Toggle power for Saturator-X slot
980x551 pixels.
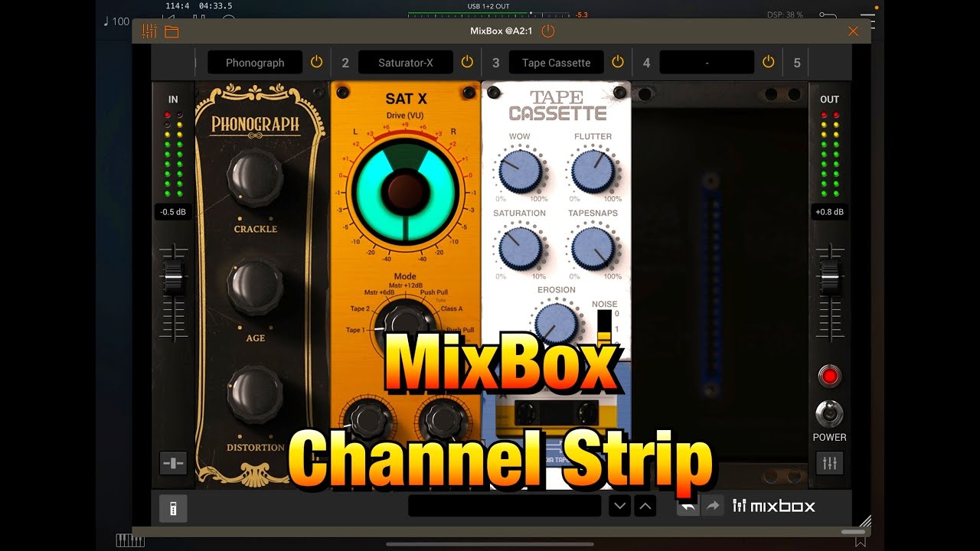467,62
